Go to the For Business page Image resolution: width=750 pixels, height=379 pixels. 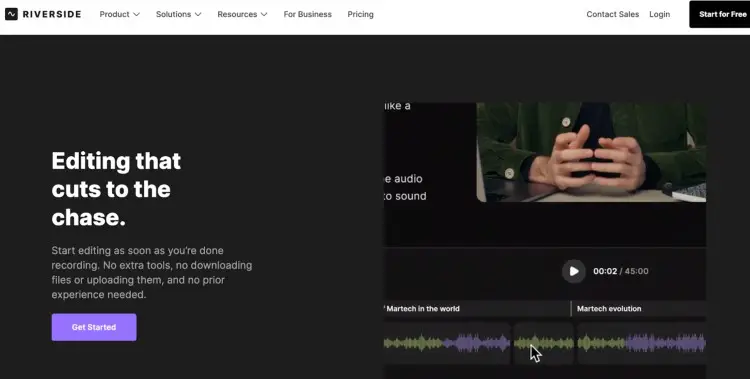[308, 14]
